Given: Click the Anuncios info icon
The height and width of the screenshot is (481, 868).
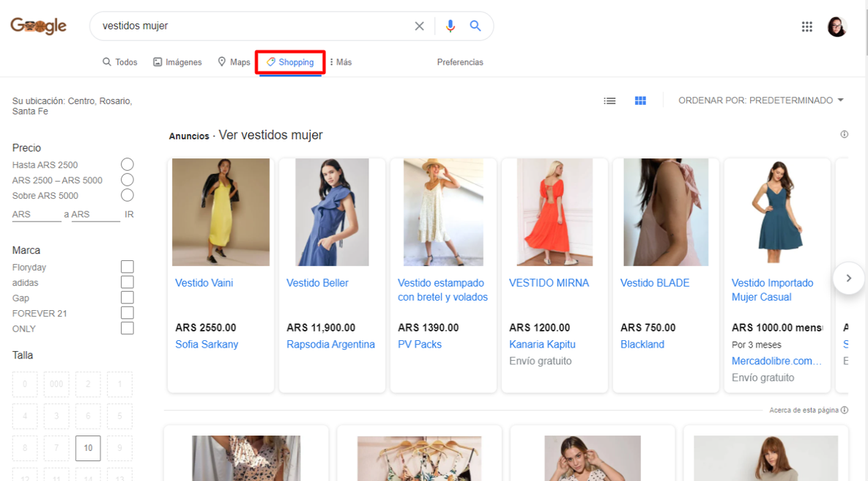Looking at the screenshot, I should point(845,134).
